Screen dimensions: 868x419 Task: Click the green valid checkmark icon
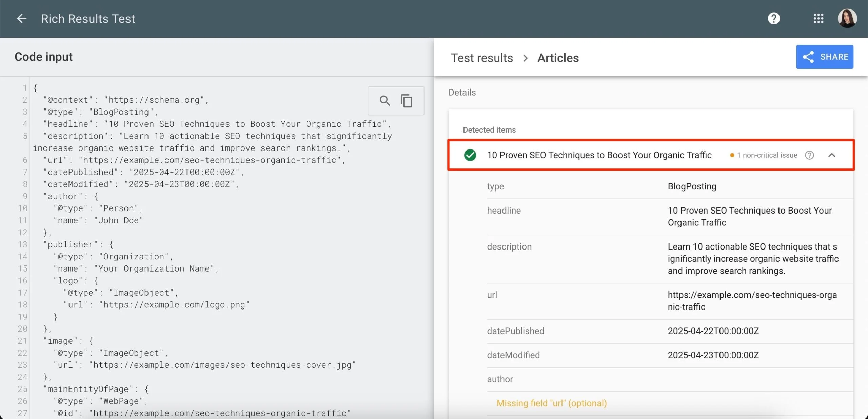point(470,155)
